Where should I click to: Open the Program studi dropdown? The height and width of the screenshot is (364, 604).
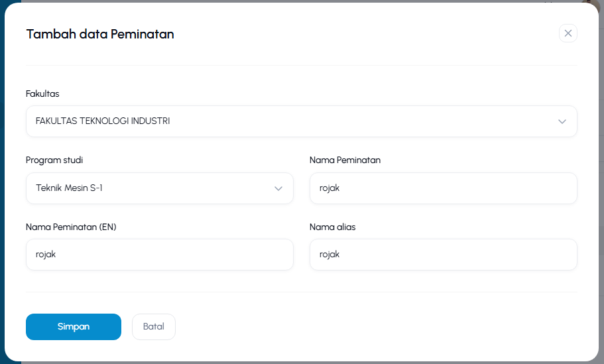160,188
